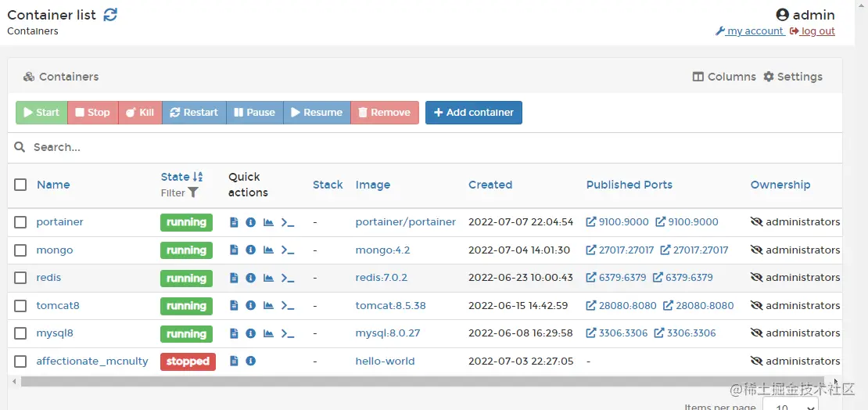Open the Items per page dropdown

click(790, 405)
